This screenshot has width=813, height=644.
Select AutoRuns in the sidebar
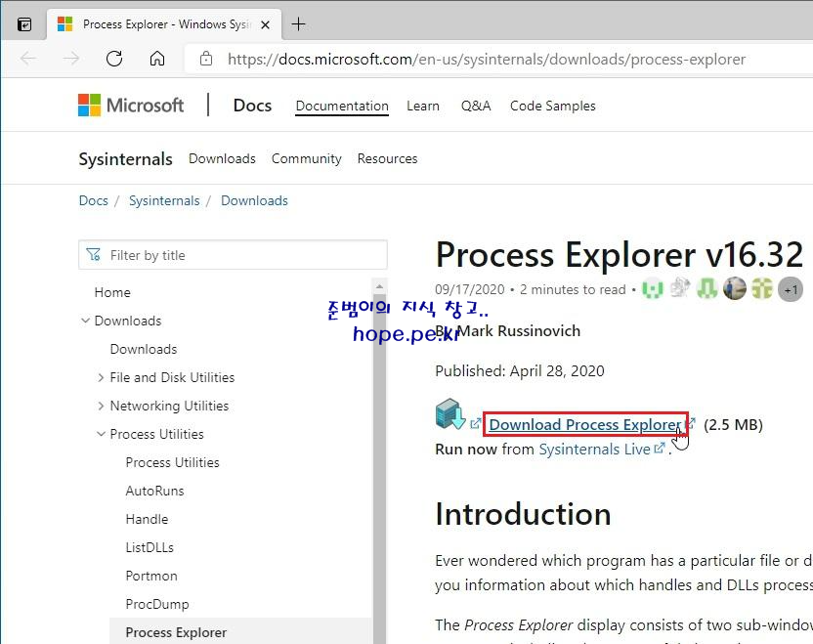(x=152, y=491)
